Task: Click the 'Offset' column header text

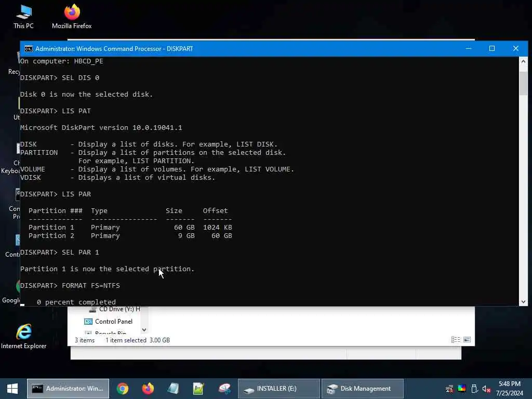Action: (x=216, y=211)
